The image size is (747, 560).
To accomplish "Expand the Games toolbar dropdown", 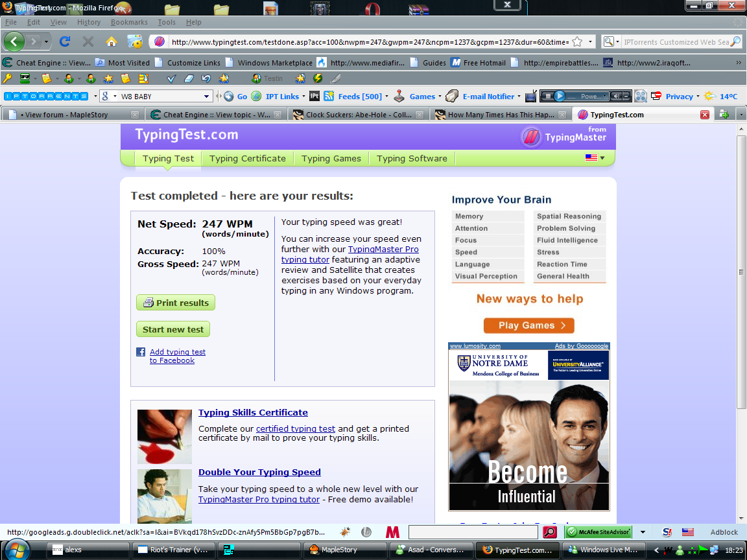I will [x=440, y=96].
